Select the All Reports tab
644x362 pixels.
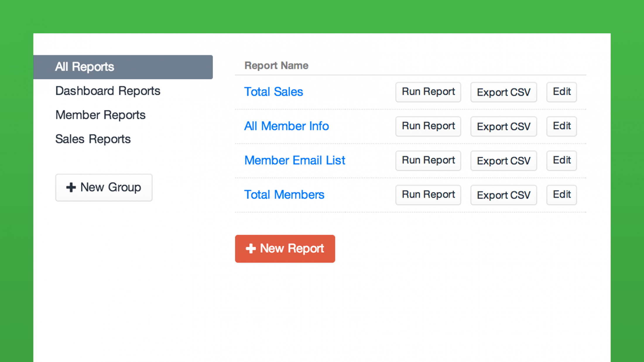point(84,67)
